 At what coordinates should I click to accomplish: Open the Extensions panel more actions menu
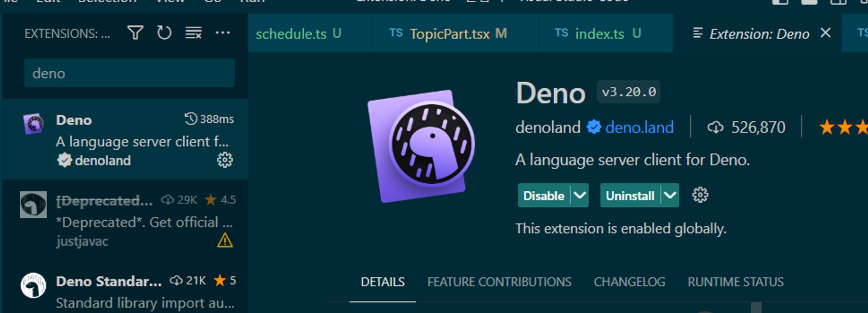223,33
